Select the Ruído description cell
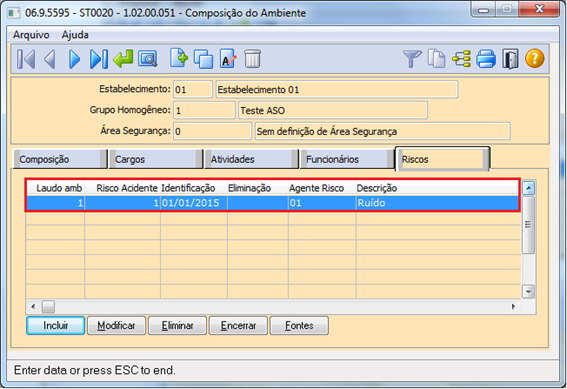Screen dimensions: 567x389 click(x=438, y=203)
